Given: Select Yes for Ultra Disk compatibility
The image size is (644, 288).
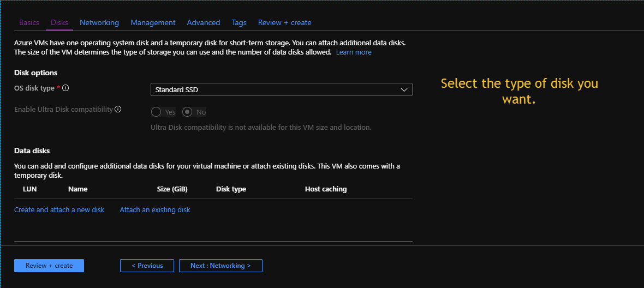Looking at the screenshot, I should [156, 112].
